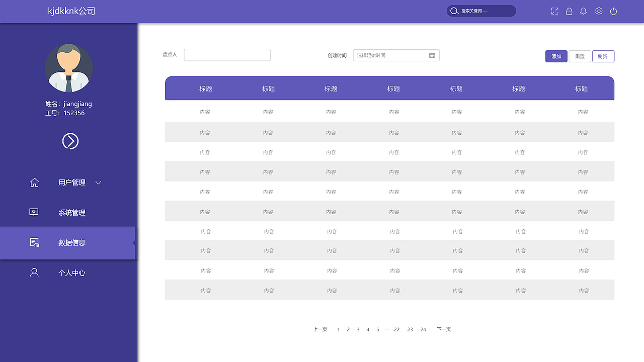Select page 24 in pagination
Viewport: 644px width, 362px height.
(423, 330)
